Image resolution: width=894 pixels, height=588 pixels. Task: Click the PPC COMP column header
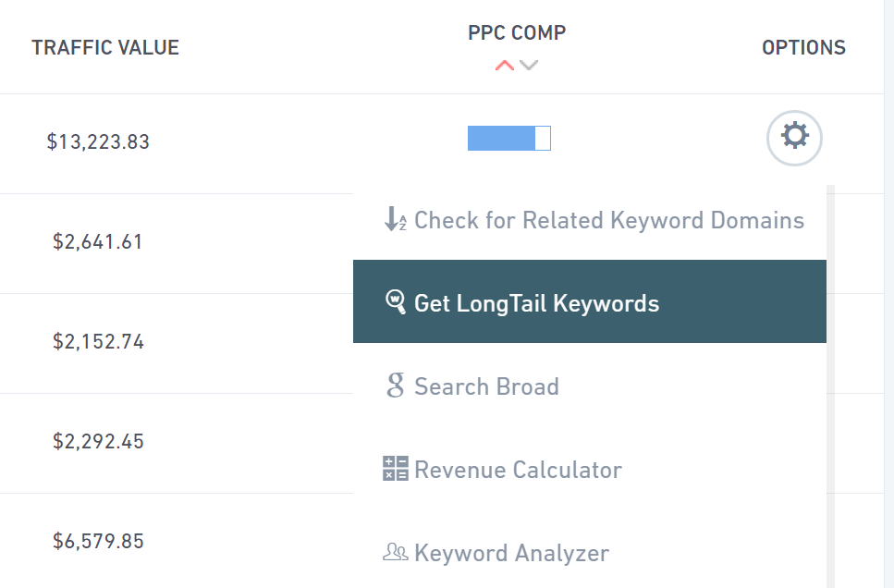point(517,32)
